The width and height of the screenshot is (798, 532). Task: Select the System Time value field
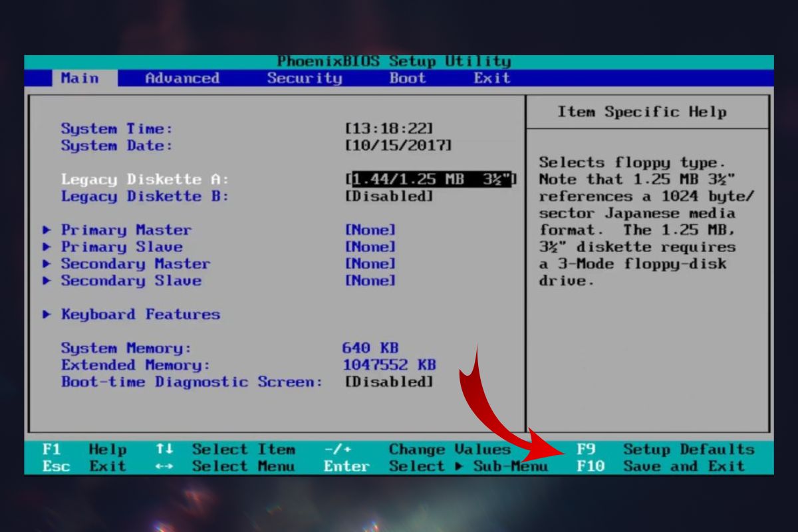[389, 129]
